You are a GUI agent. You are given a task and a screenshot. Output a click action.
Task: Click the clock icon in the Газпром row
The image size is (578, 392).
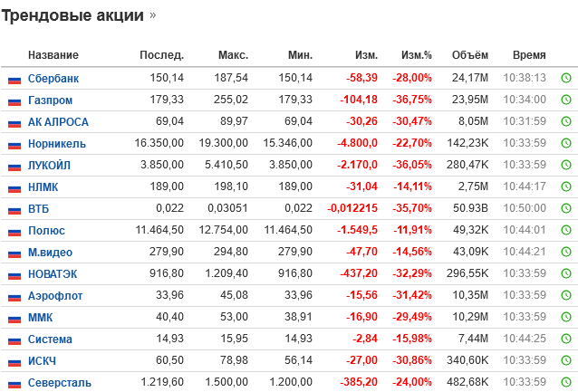[x=565, y=100]
